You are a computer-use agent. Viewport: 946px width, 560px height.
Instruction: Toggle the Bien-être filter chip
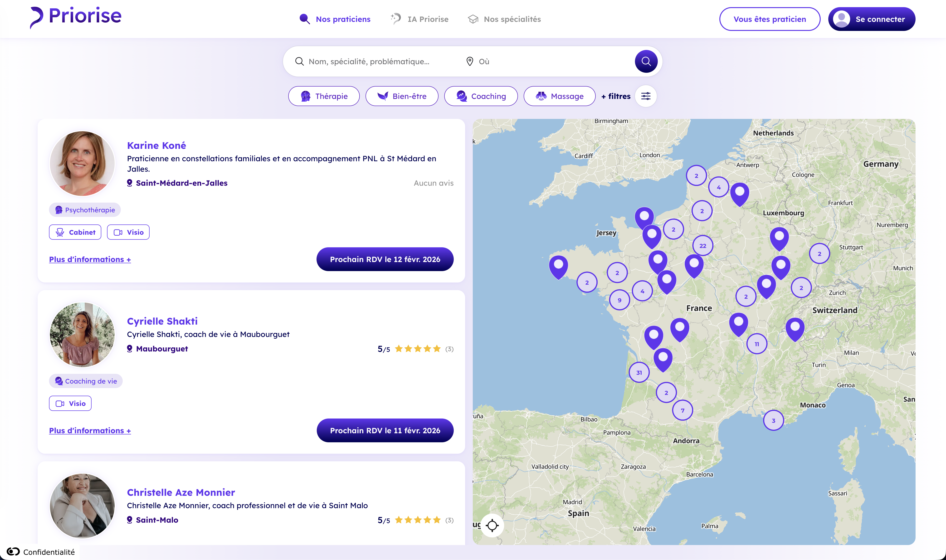tap(401, 96)
